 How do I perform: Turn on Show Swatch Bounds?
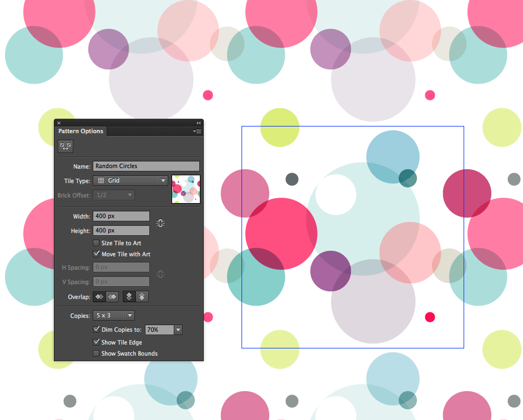coord(97,353)
